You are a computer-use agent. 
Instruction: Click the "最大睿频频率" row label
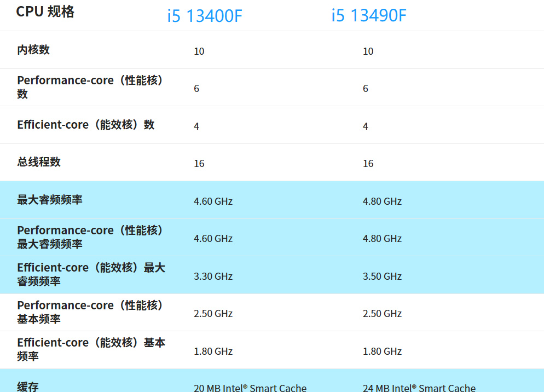click(x=50, y=200)
